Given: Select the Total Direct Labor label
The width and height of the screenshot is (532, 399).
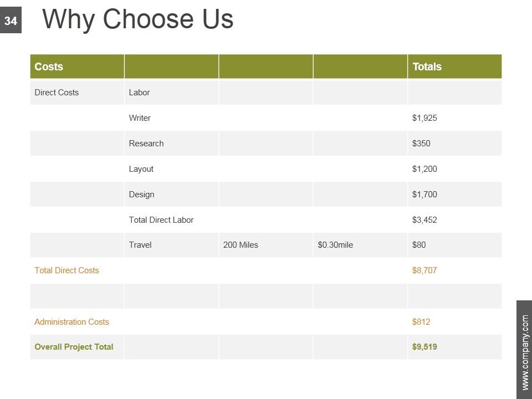Looking at the screenshot, I should pyautogui.click(x=161, y=220).
